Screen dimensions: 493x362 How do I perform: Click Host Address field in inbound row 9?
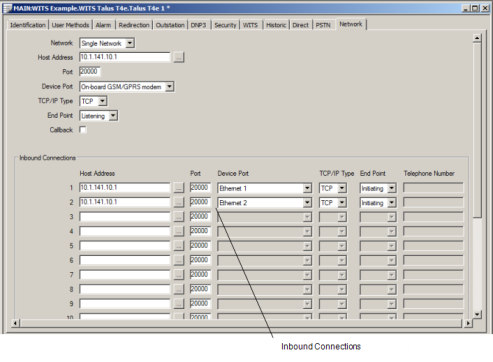click(125, 304)
